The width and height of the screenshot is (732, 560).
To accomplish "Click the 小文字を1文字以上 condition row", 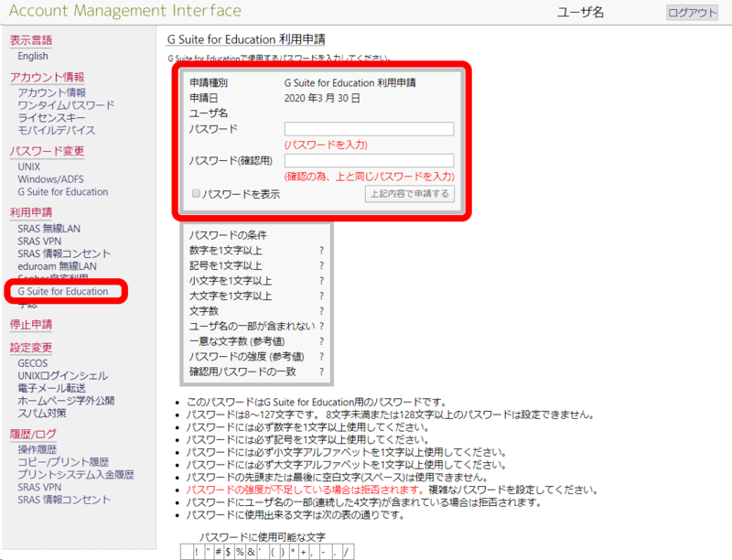I will 256,281.
